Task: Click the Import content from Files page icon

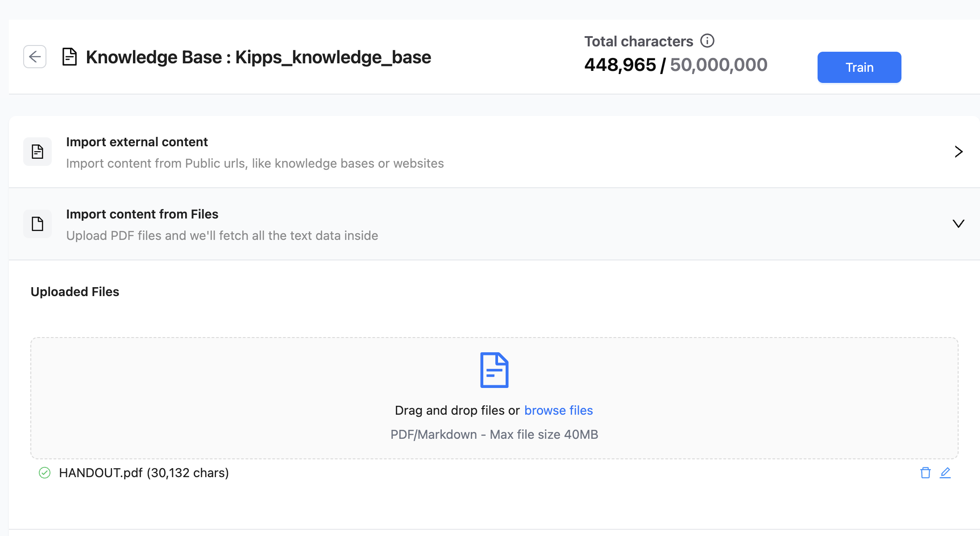Action: [37, 224]
